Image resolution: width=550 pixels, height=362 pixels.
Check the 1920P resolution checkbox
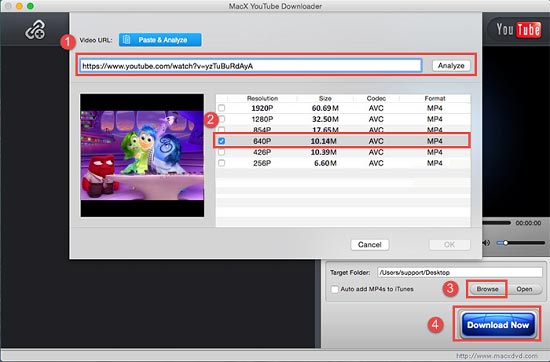(221, 108)
